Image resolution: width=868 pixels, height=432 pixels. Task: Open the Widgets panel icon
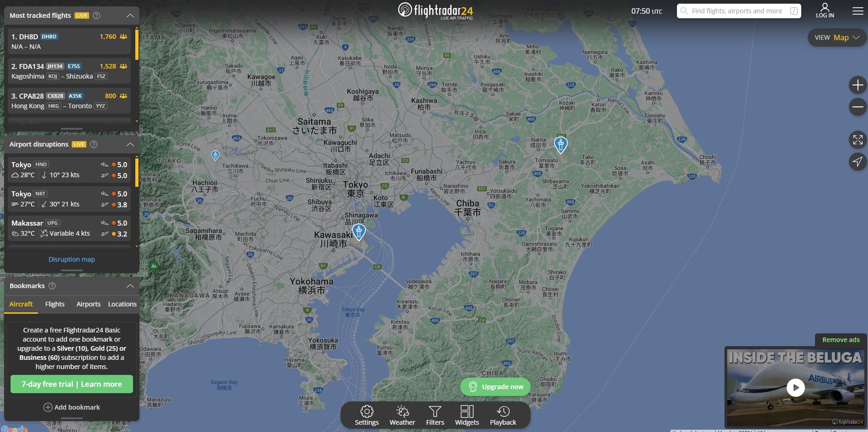point(467,416)
